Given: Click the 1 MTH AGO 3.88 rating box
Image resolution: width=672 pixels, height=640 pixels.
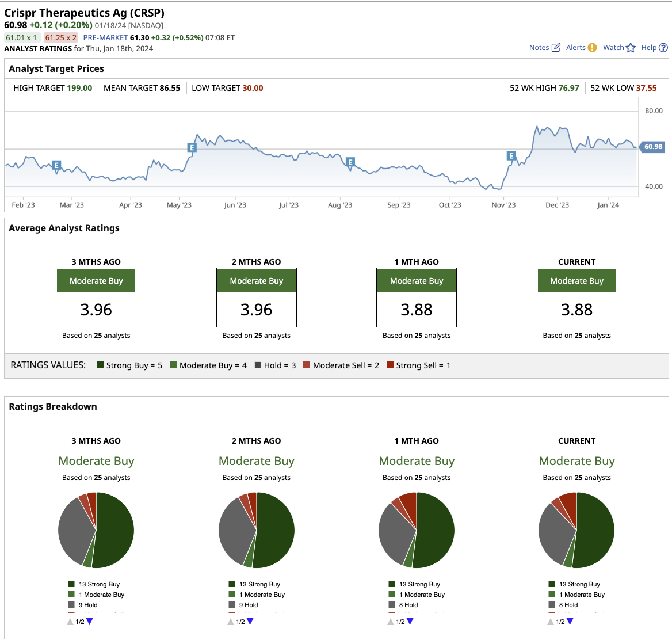Looking at the screenshot, I should pyautogui.click(x=417, y=298).
